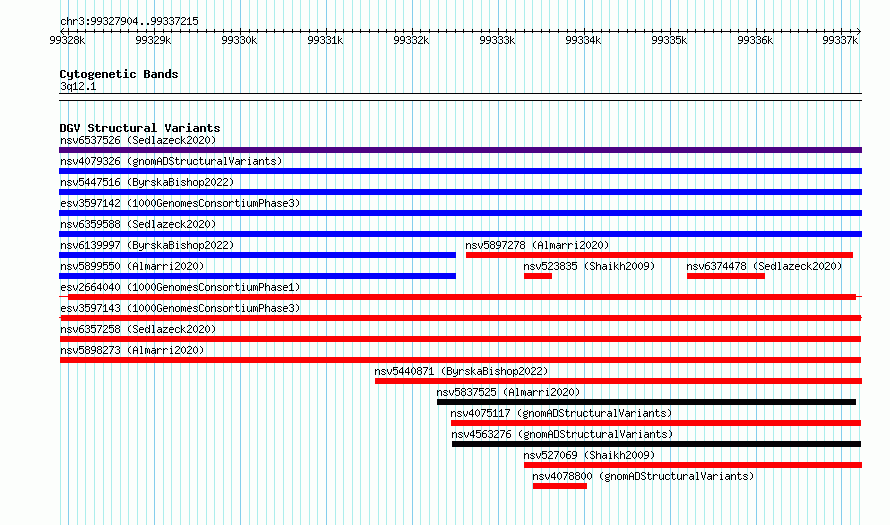
Task: Click the 99335k ruler tick label
Action: (x=669, y=40)
